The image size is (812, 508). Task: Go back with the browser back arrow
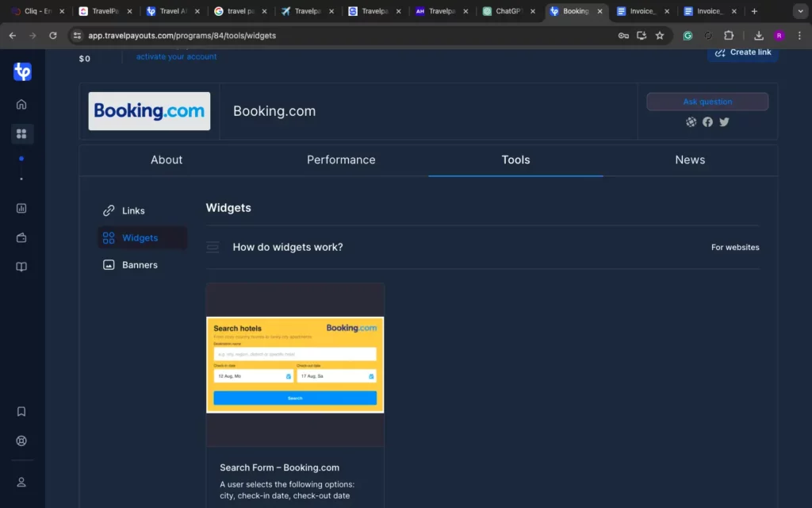[13, 35]
